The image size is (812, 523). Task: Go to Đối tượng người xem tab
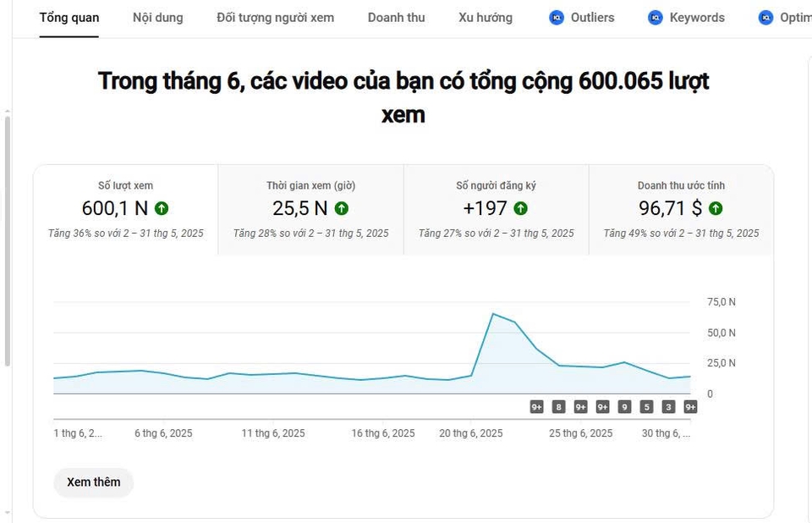(x=275, y=18)
